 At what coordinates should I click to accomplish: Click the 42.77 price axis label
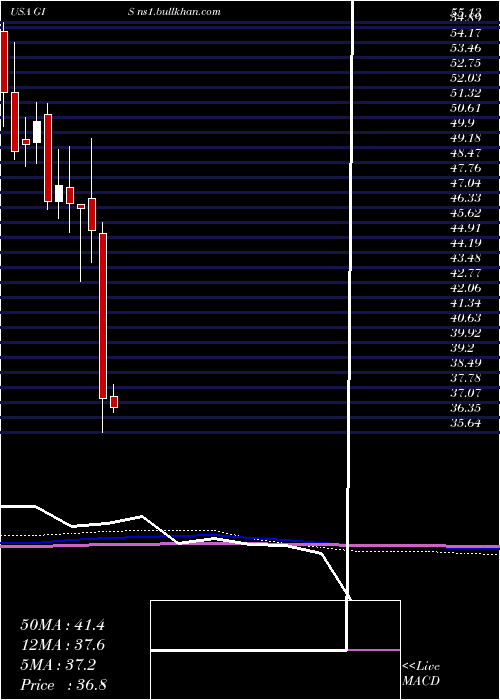(x=465, y=273)
